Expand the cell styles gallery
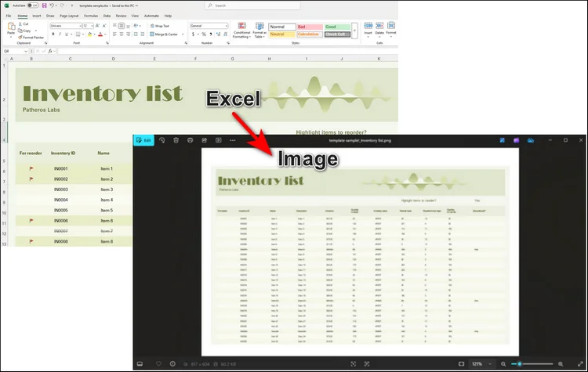588x372 pixels. tap(354, 31)
